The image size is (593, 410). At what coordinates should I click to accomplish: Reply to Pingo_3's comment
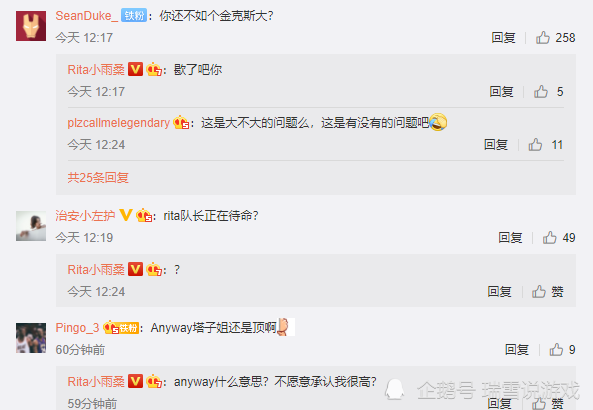tap(517, 349)
